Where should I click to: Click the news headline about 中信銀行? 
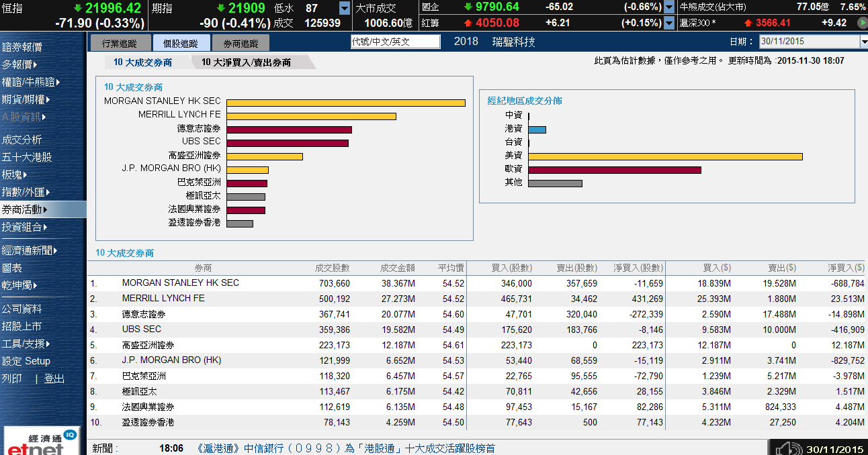[345, 448]
